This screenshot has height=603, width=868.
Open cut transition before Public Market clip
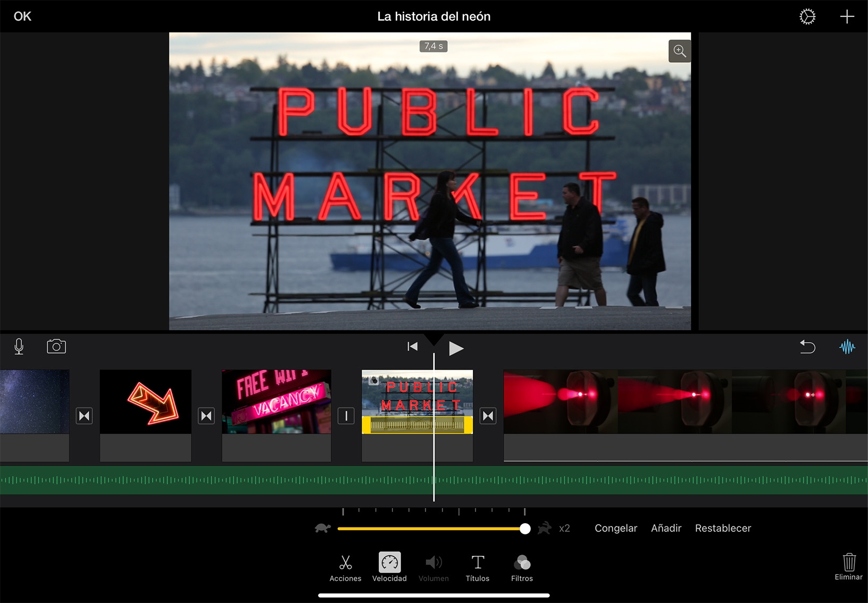click(346, 416)
